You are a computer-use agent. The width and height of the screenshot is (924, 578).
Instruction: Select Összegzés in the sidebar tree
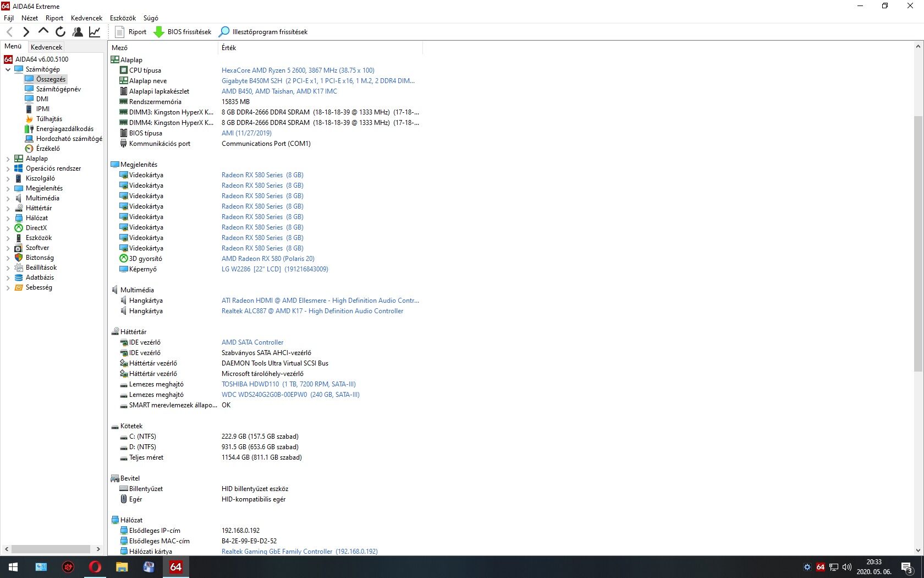[x=51, y=79]
